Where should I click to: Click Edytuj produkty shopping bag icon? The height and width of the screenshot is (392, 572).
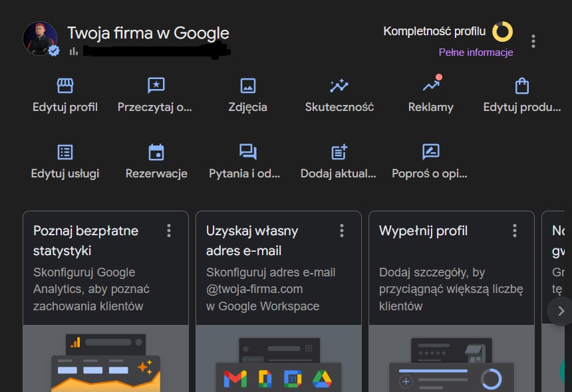[x=522, y=86]
